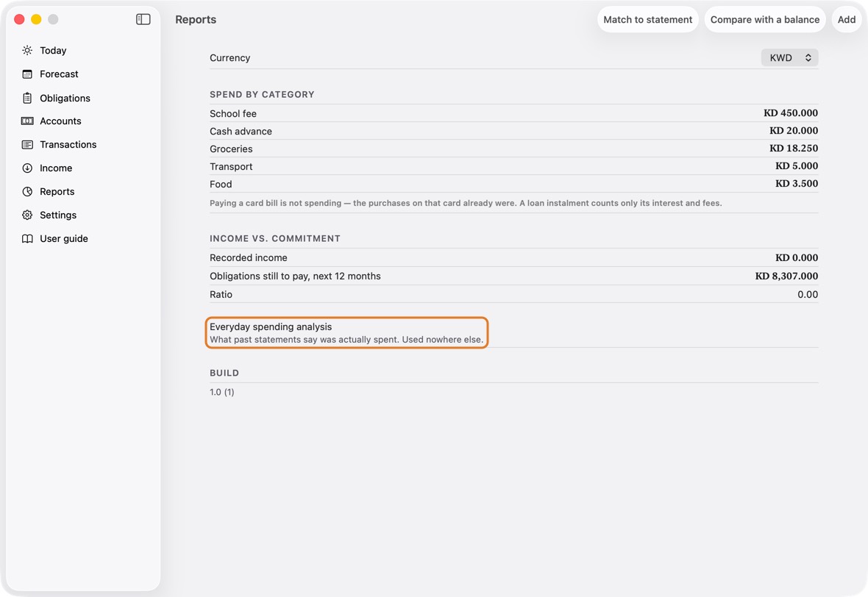Click the Income arrow-circle icon
The image size is (868, 597).
27,168
